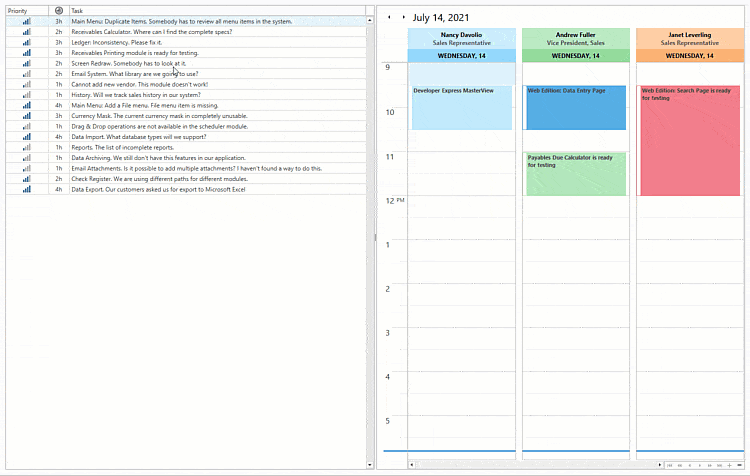Click priority icon of Add a File menu row
Viewport: 750px width, 476px height.
[27, 106]
